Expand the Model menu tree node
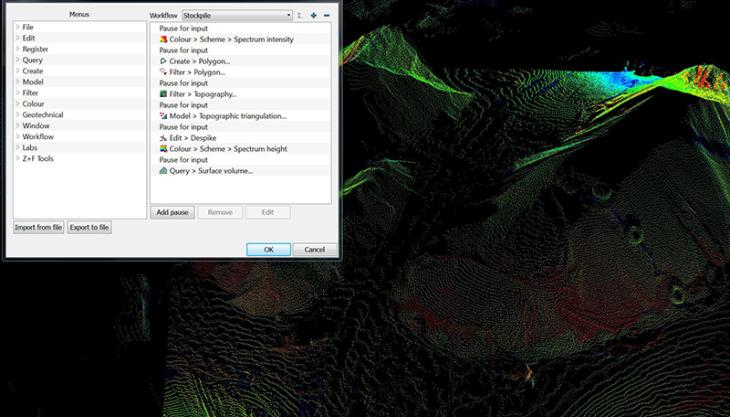The image size is (730, 417). click(18, 82)
